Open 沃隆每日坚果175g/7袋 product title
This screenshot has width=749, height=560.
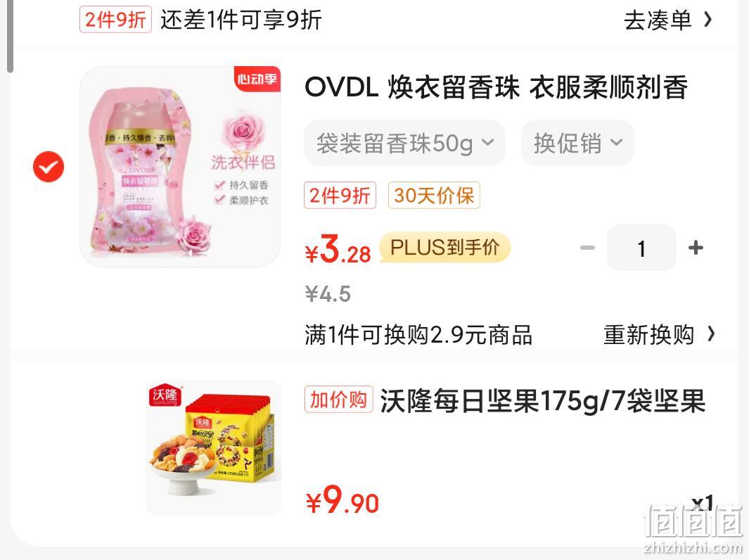coord(543,401)
